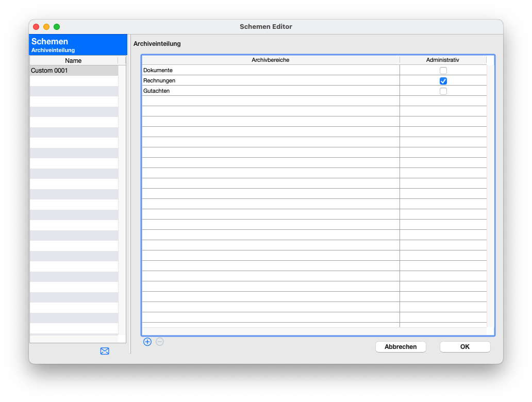Click the Schemen Editor title bar text
532x402 pixels.
tap(266, 27)
